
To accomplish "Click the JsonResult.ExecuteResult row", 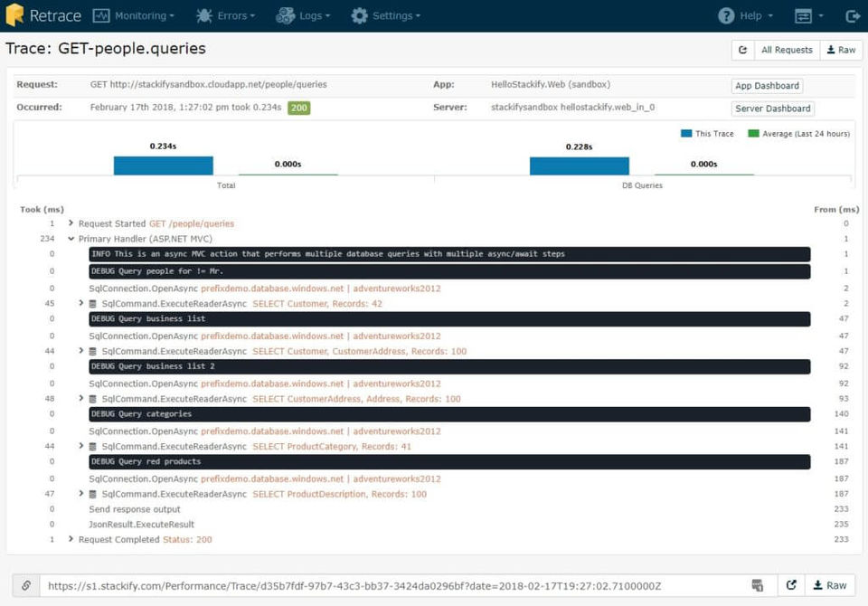I will pyautogui.click(x=142, y=524).
